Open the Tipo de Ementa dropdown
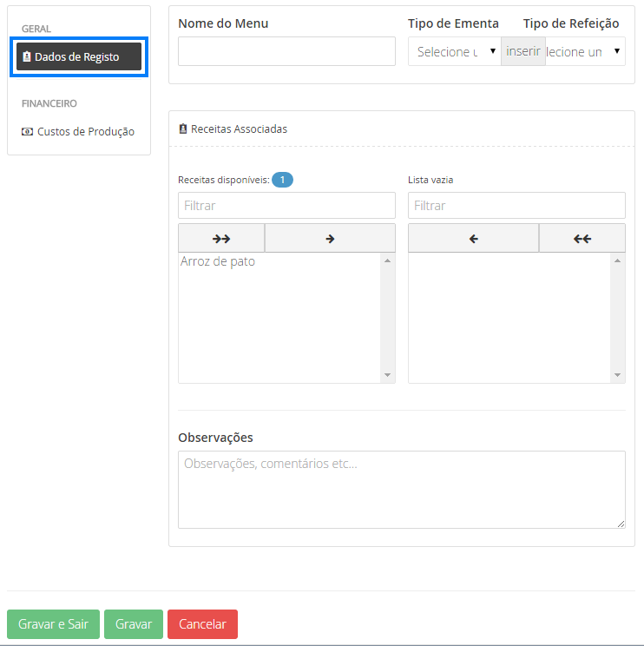Viewport: 644px width, 646px height. (x=454, y=52)
